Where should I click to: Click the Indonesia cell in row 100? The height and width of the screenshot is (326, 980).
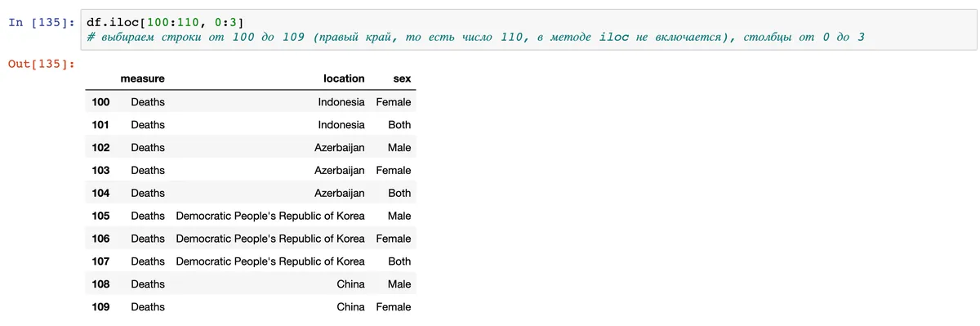[x=341, y=102]
